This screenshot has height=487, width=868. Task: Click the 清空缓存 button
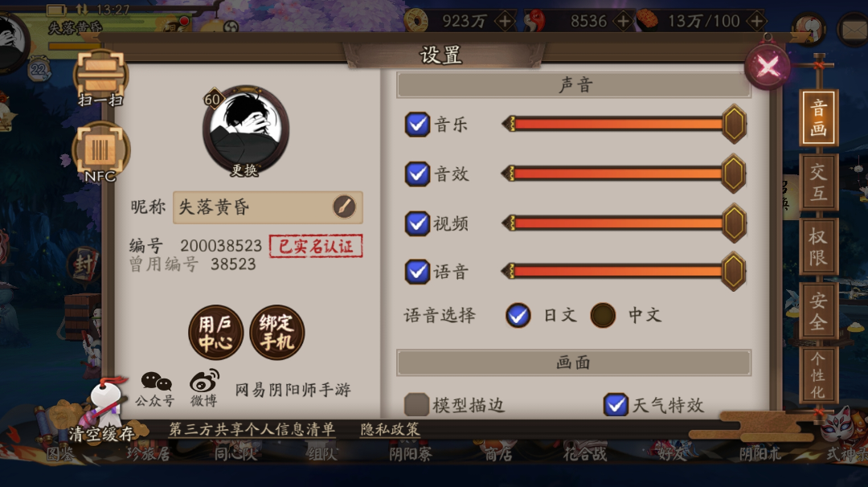coord(101,434)
